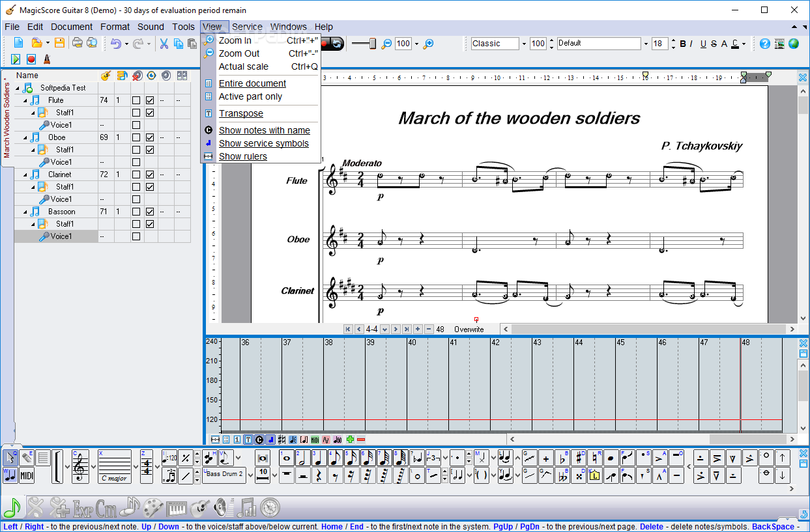Click the double flat accidental button
This screenshot has height=532, width=810.
562,475
